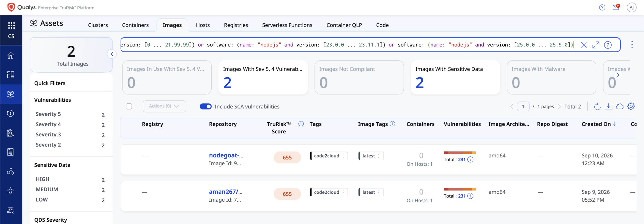The image size is (644, 224).
Task: Open table settings gear icon
Action: coord(631,106)
